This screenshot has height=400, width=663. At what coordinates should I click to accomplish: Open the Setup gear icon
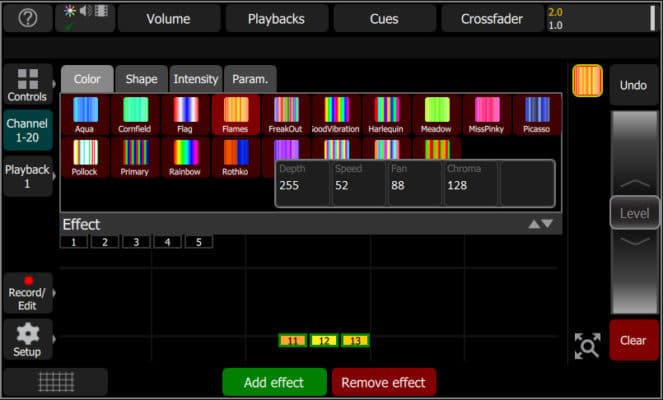point(27,340)
